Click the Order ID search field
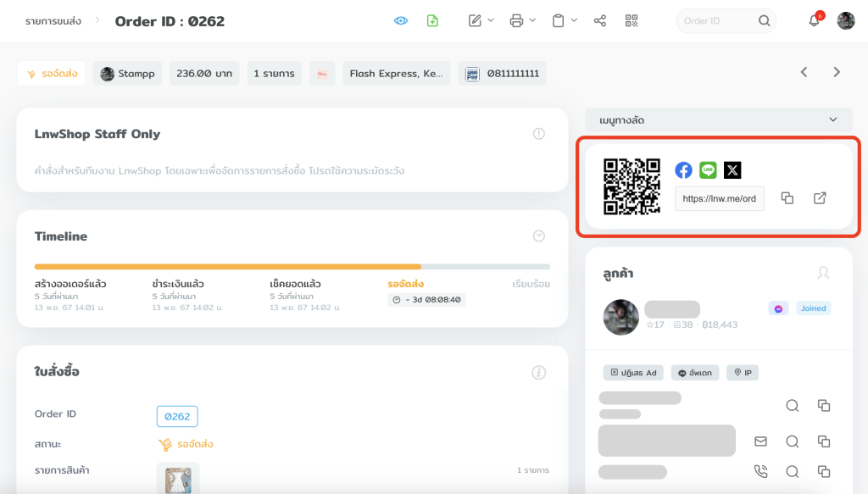Image resolution: width=868 pixels, height=494 pixels. 716,21
